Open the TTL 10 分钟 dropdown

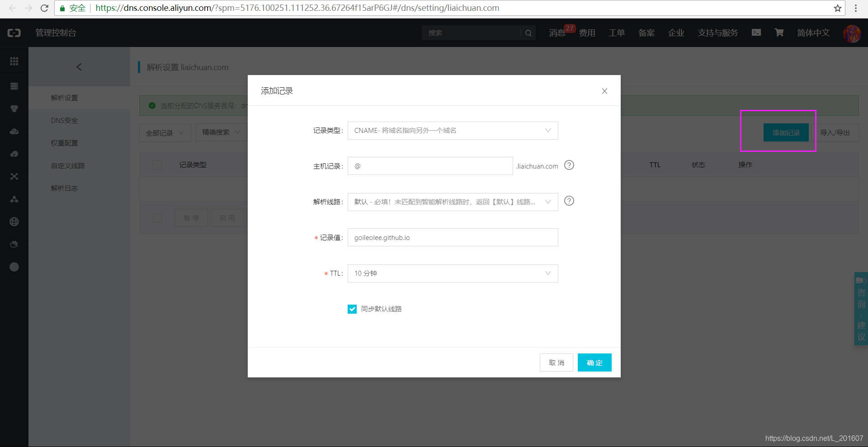click(x=453, y=273)
